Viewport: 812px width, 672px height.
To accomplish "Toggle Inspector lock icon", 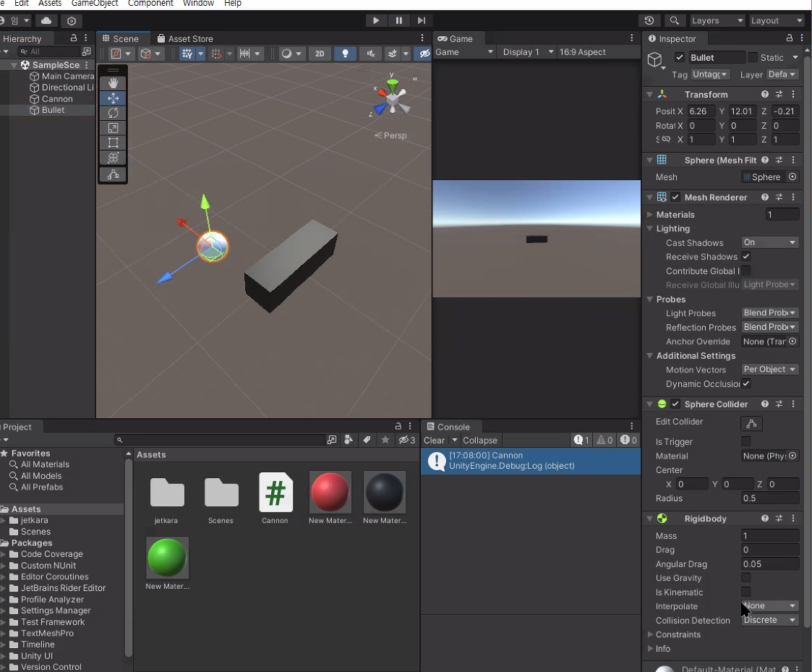I will pos(789,38).
